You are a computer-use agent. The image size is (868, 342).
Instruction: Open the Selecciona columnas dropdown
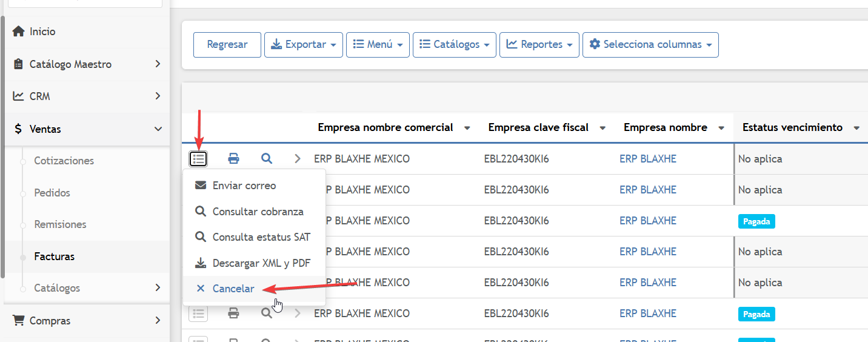(650, 45)
